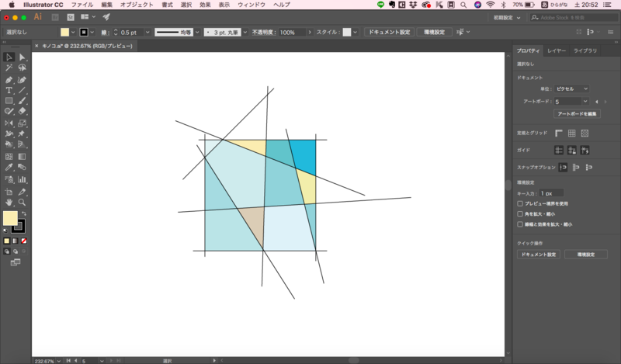621x364 pixels.
Task: Click the アートボードを編集 button
Action: click(577, 113)
